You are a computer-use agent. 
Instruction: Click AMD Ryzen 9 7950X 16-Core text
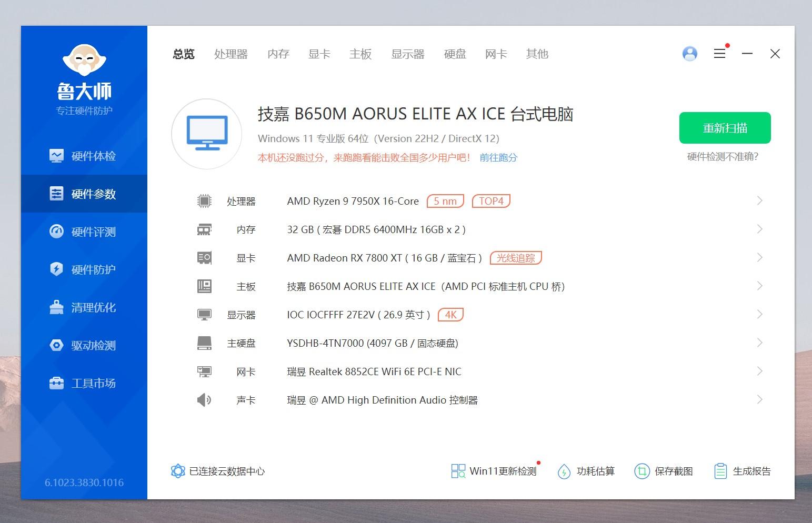click(x=353, y=201)
